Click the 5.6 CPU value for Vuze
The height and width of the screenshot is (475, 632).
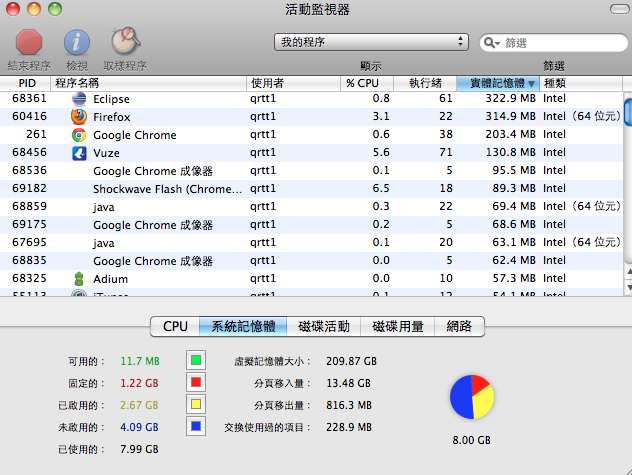tap(381, 152)
